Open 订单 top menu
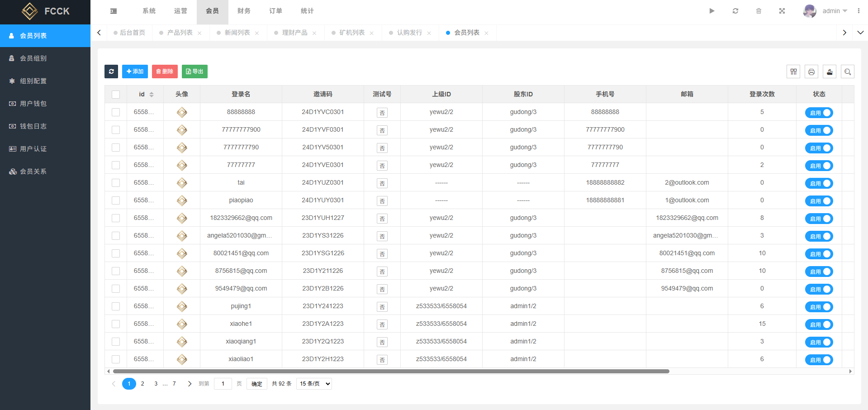The image size is (868, 410). 276,11
